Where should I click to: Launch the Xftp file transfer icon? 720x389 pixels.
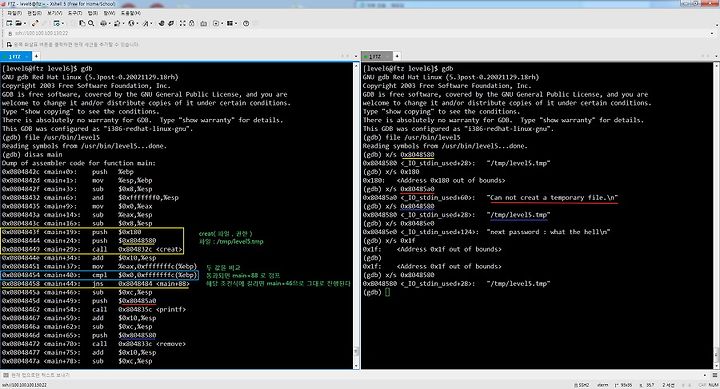(161, 23)
